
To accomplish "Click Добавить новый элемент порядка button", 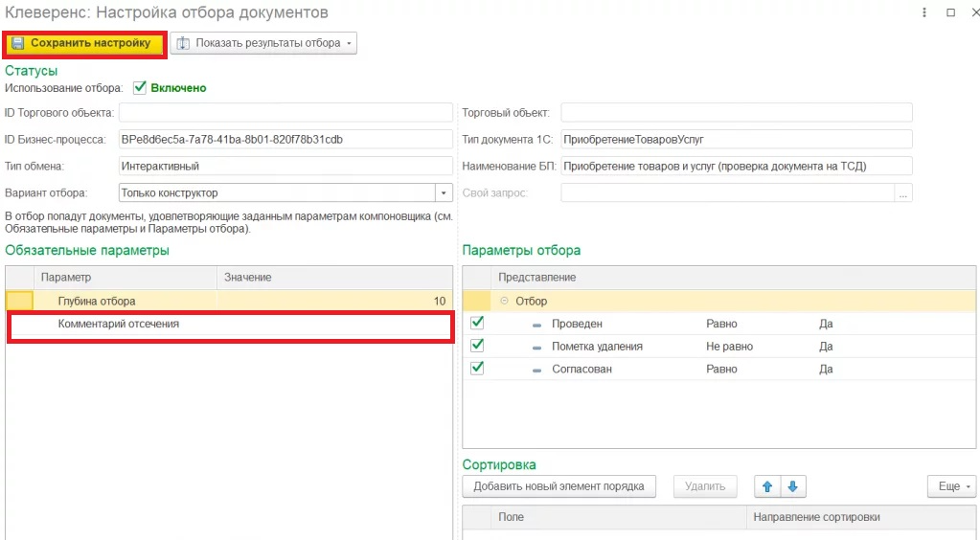I will pyautogui.click(x=558, y=486).
